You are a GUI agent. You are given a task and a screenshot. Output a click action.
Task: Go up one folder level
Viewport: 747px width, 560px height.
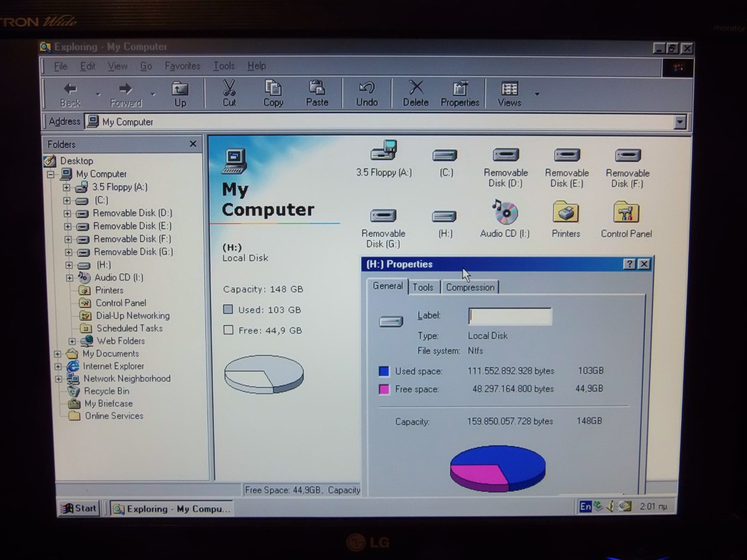tap(180, 94)
